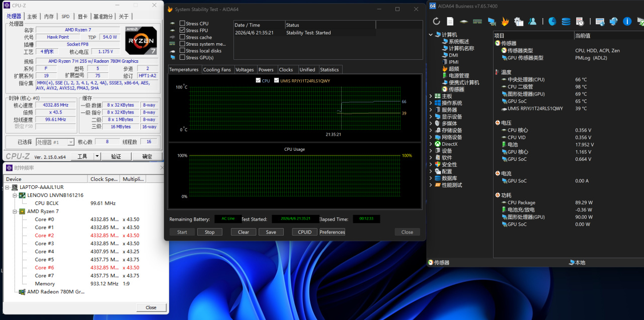Open the SPD tab in CPU-Z
The width and height of the screenshot is (644, 320).
65,16
